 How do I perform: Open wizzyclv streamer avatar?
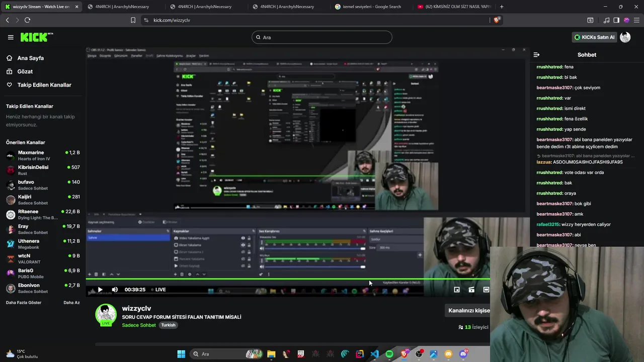click(106, 315)
